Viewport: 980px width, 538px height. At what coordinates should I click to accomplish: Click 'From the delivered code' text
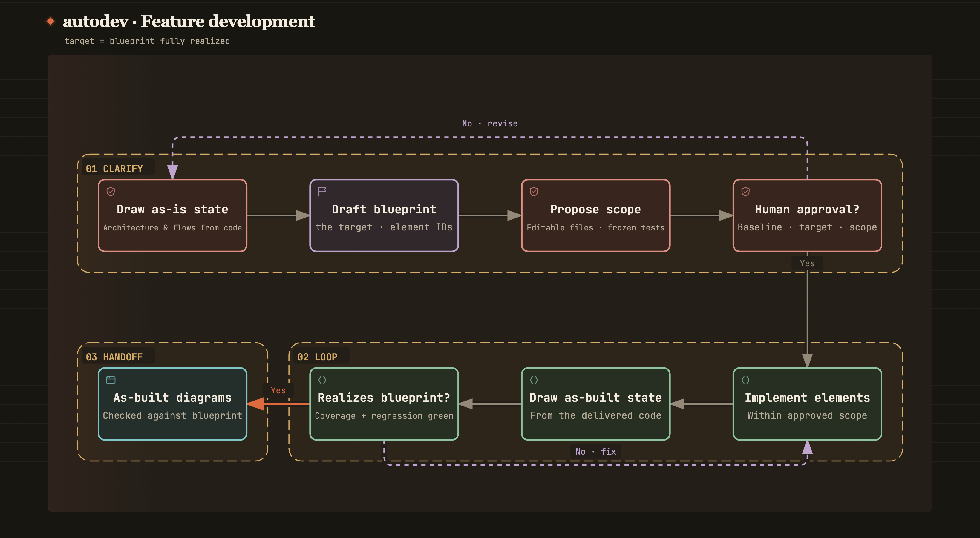point(595,415)
